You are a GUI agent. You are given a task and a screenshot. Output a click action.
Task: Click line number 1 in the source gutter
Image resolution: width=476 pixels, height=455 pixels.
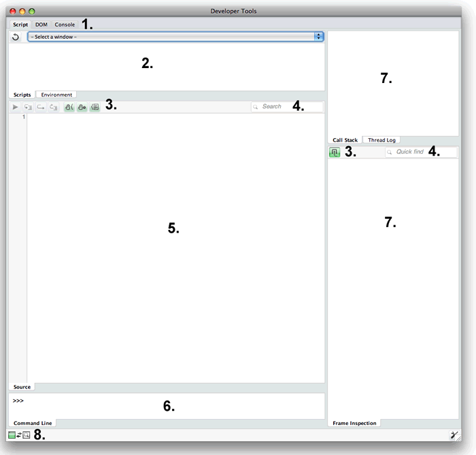point(24,117)
